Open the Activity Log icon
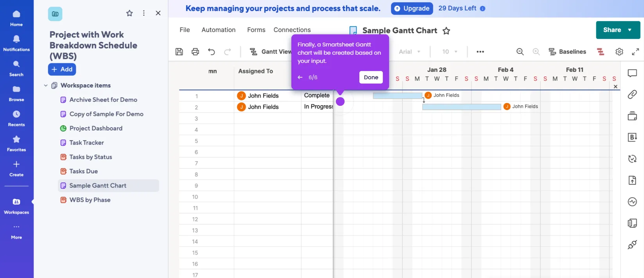 tap(632, 201)
